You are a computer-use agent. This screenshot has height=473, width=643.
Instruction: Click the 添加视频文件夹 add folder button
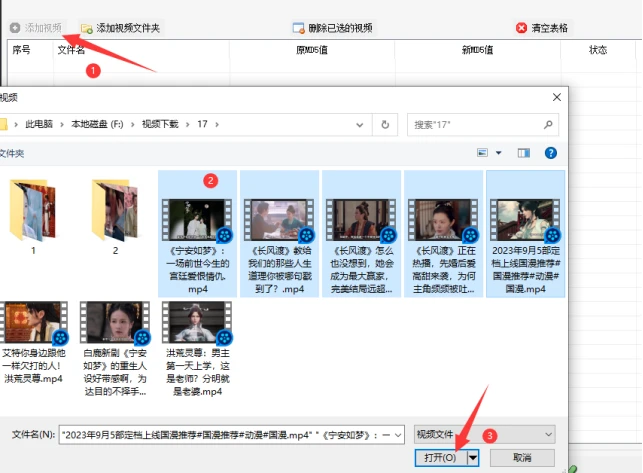(121, 28)
